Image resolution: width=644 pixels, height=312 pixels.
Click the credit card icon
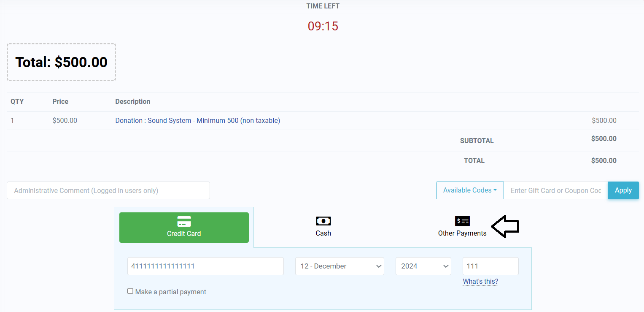(x=184, y=221)
